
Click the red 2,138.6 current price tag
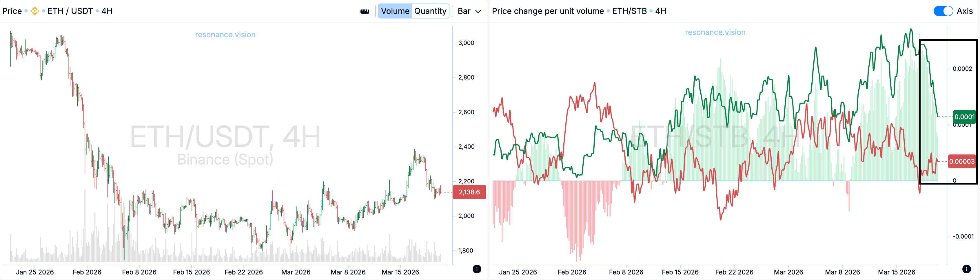coord(469,192)
